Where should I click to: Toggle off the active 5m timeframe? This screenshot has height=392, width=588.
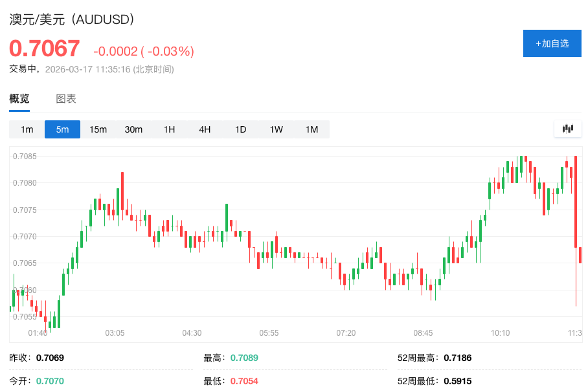click(x=62, y=129)
